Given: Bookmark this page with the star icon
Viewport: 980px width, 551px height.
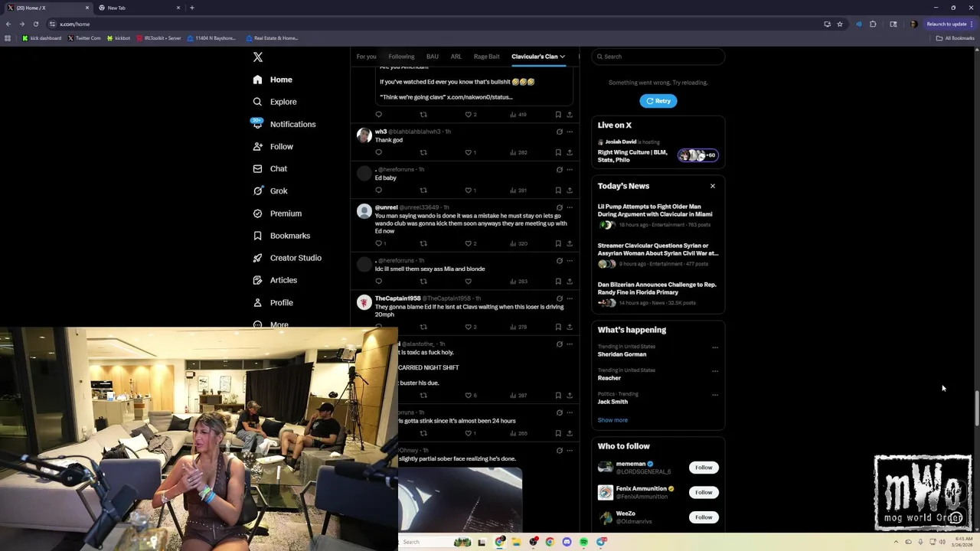Looking at the screenshot, I should tap(840, 24).
